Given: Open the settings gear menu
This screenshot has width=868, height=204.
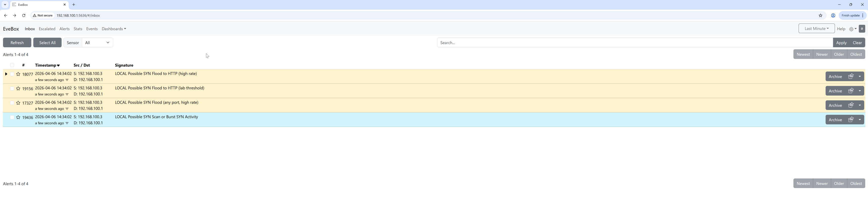Looking at the screenshot, I should pos(853,29).
